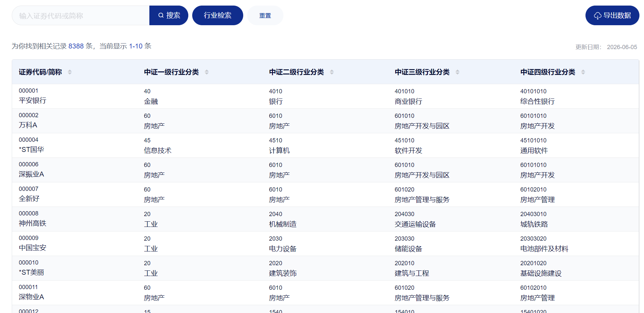Sort by 中证一级行业分类 column arrows

pyautogui.click(x=207, y=72)
